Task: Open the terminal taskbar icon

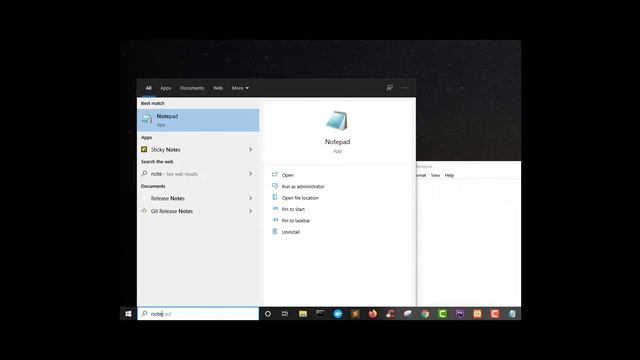Action: tap(320, 313)
